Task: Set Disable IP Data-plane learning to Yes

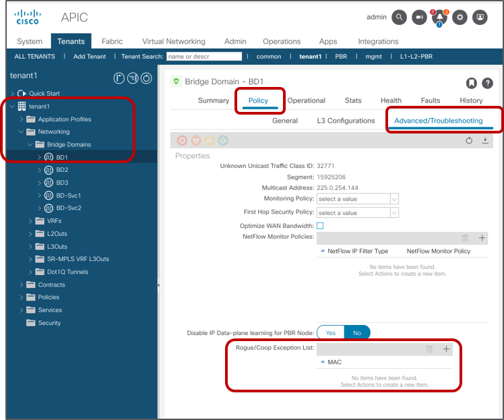Action: (x=330, y=333)
